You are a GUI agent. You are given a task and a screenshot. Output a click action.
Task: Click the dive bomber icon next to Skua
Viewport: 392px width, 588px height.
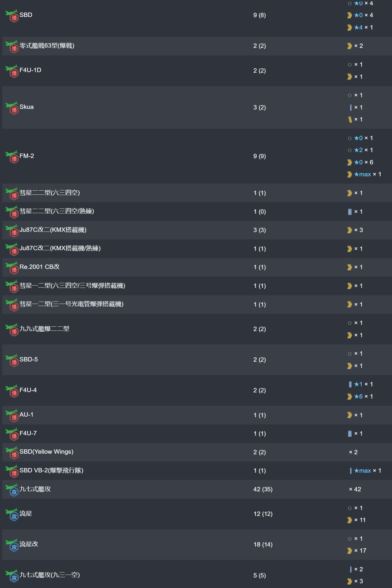click(x=12, y=108)
